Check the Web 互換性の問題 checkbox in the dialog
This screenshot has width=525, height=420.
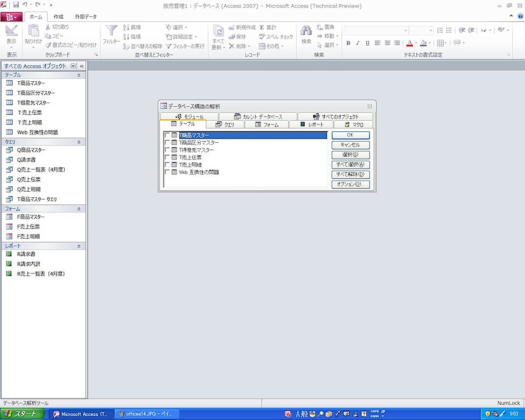coord(167,172)
